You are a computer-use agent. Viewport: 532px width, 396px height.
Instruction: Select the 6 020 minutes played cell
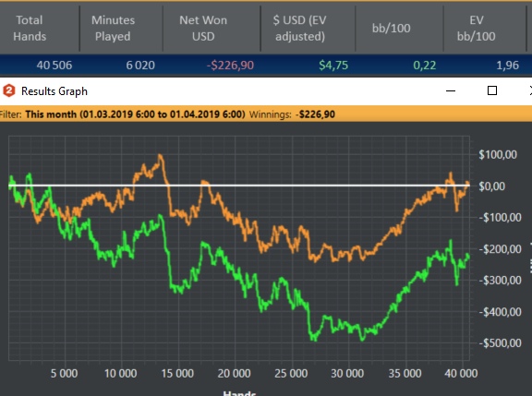(x=140, y=66)
